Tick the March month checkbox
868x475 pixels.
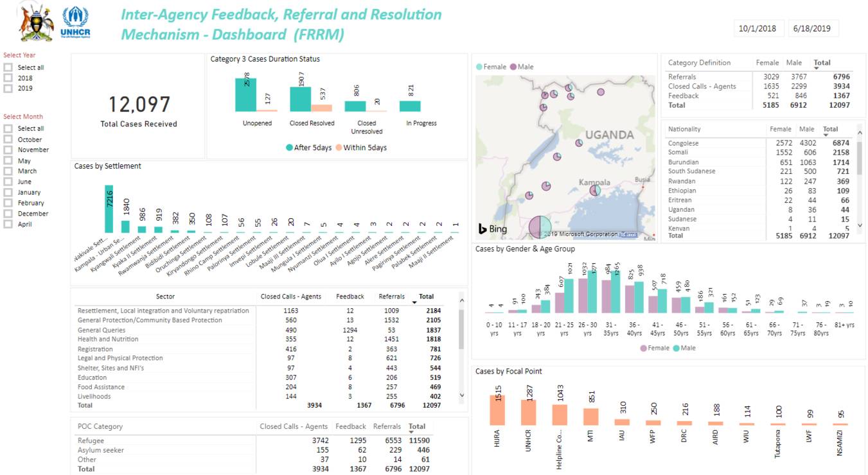click(x=8, y=171)
